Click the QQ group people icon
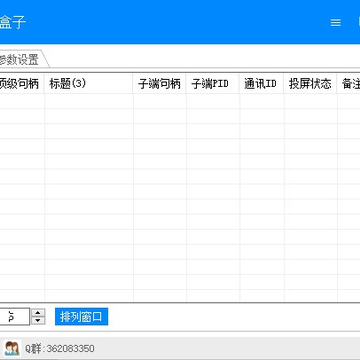360x360 pixels. coord(12,349)
